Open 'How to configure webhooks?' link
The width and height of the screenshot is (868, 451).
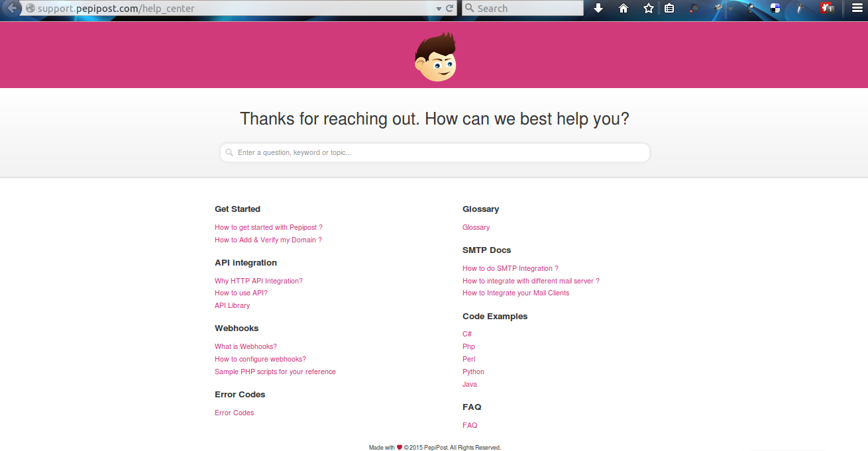tap(260, 359)
